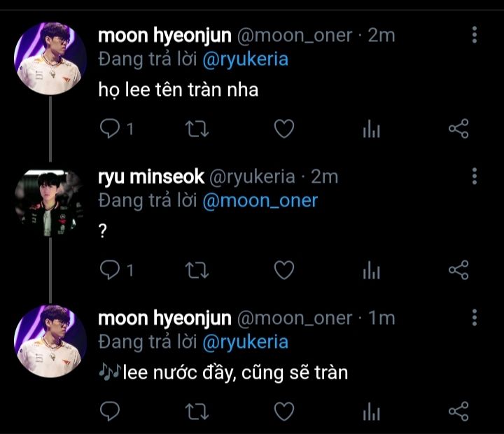Open moon hyeonjun's avatar on first tweet

click(x=50, y=60)
